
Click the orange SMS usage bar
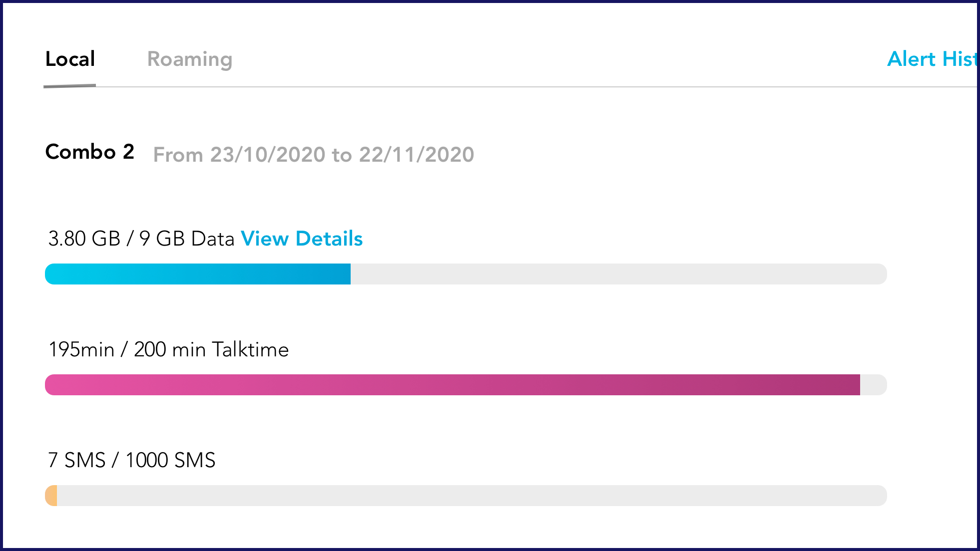pyautogui.click(x=51, y=496)
